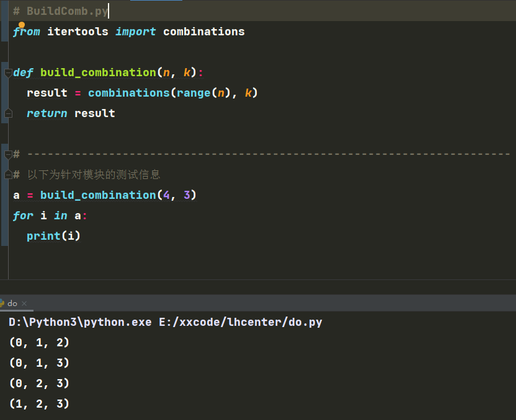The width and height of the screenshot is (516, 420).
Task: Collapse the def build_combination fold marker
Action: click(x=8, y=72)
